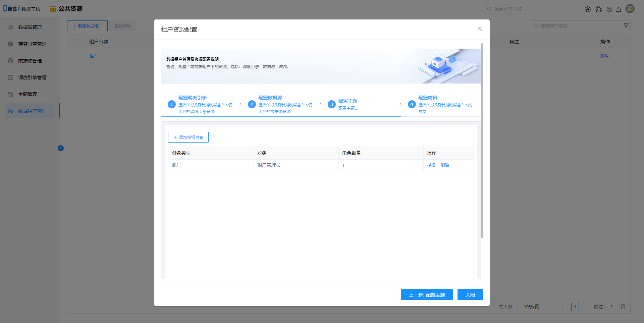Viewport: 644px width, 323px height.
Task: Close the 租户资源配置 dialog with X
Action: click(479, 29)
